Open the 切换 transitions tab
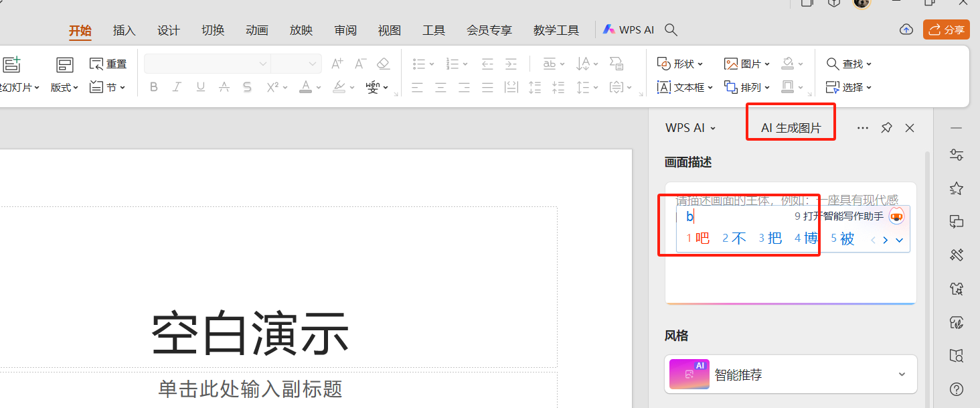The height and width of the screenshot is (408, 980). (x=213, y=30)
